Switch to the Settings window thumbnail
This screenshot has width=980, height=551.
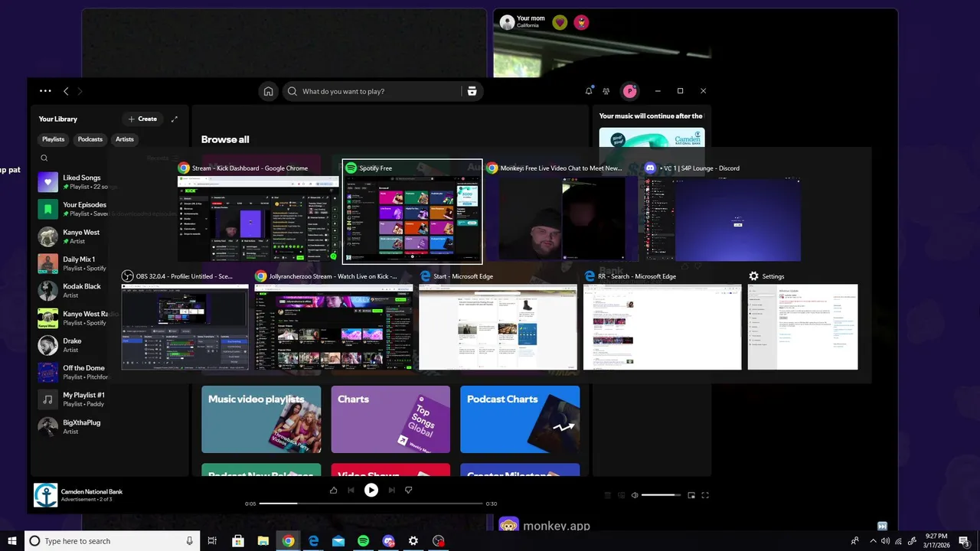(x=802, y=320)
